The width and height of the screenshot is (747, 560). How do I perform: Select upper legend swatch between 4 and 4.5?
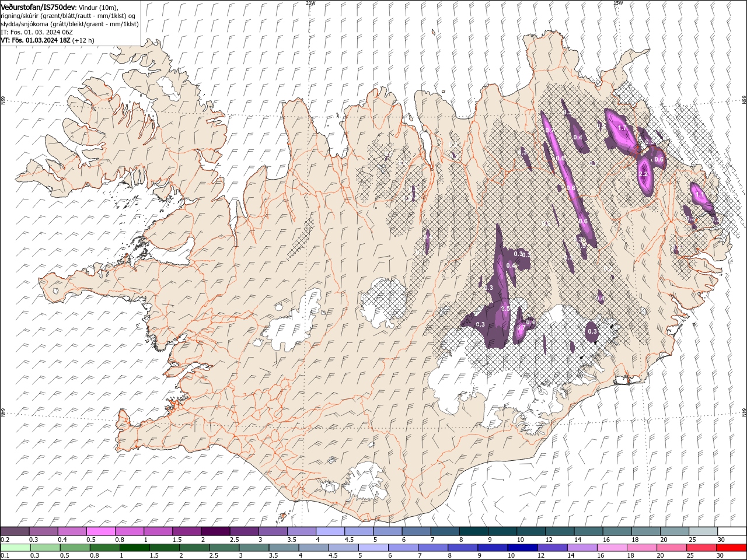pos(330,531)
